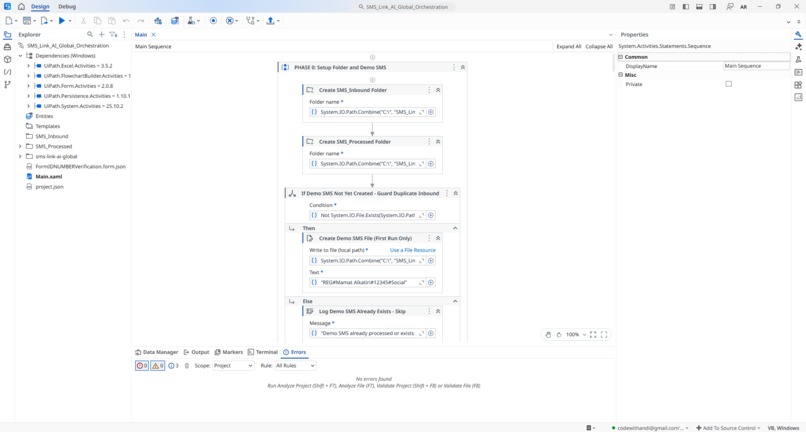This screenshot has width=806, height=432.
Task: Collapse the Common properties section
Action: click(620, 57)
